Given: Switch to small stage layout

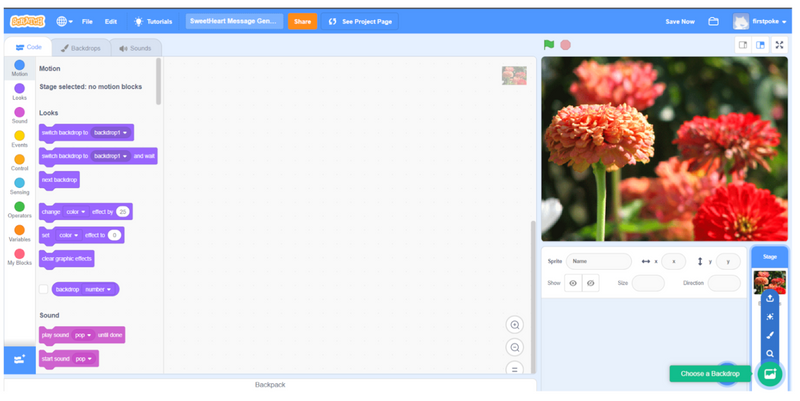Looking at the screenshot, I should click(743, 45).
